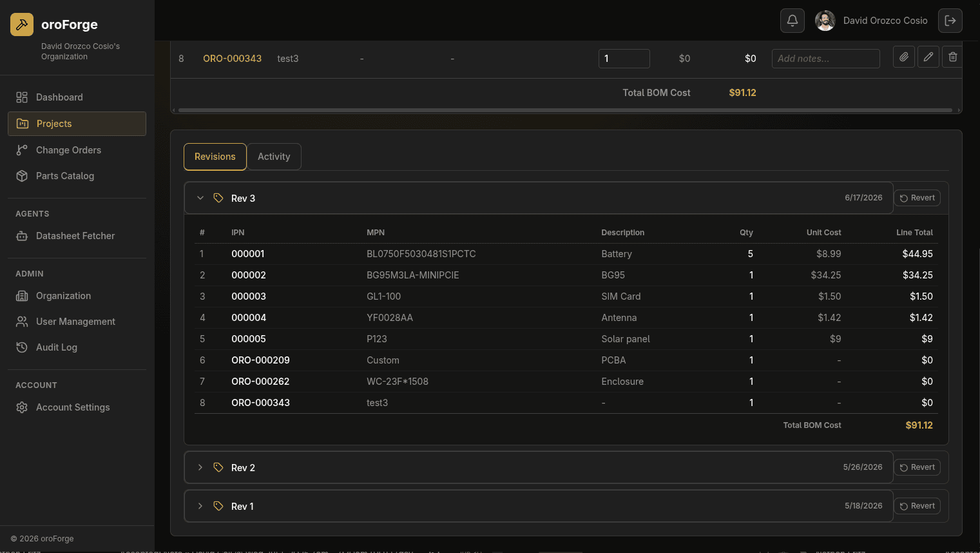Click the Dashboard icon in the sidebar
980x553 pixels.
[x=22, y=97]
